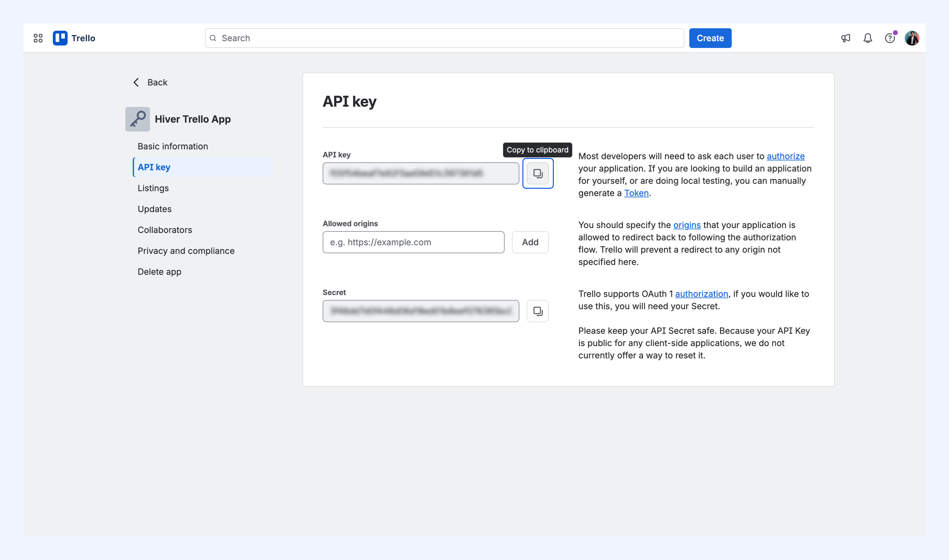The width and height of the screenshot is (949, 560).
Task: Open the Listings section
Action: (x=153, y=188)
